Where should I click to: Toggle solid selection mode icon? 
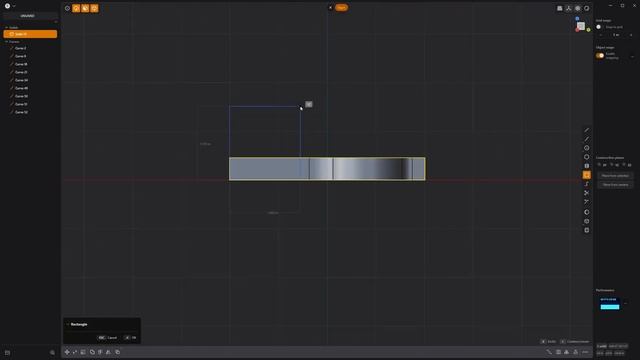tap(94, 8)
